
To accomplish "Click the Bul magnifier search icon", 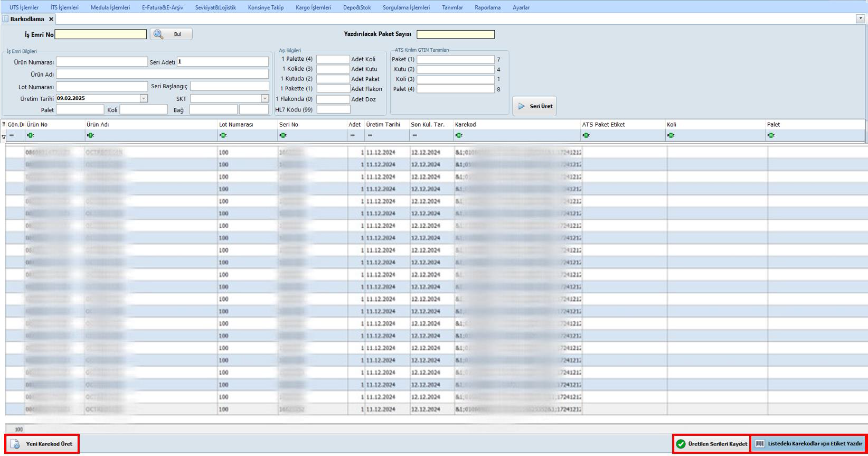I will coord(158,34).
